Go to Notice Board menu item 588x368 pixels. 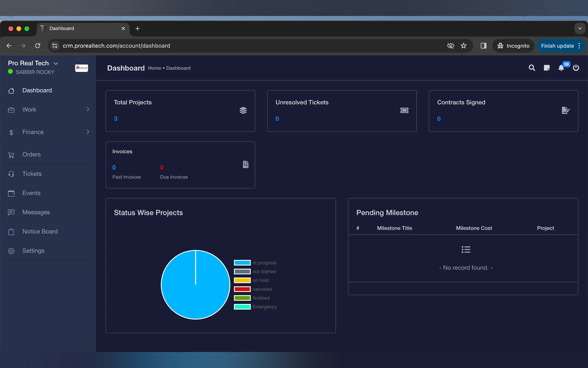click(x=40, y=232)
